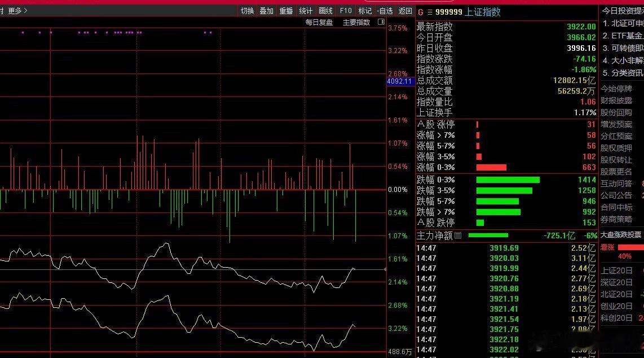Open news item 1. 北证可申

pyautogui.click(x=623, y=23)
